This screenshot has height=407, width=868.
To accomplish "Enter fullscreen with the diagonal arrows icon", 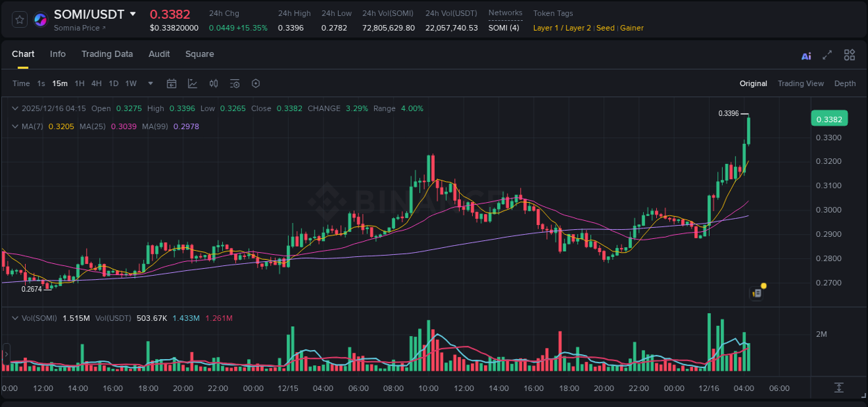I will [826, 54].
